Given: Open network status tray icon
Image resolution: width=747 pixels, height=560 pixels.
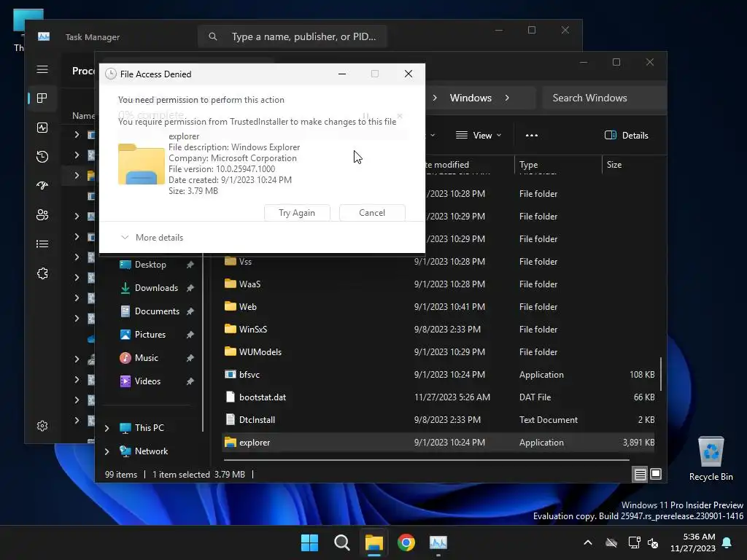Looking at the screenshot, I should [x=634, y=542].
